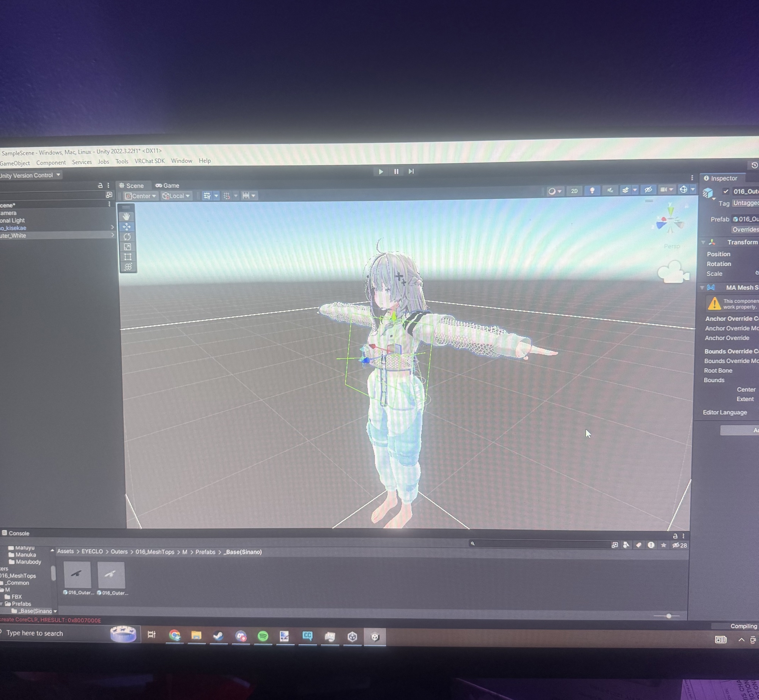Screen dimensions: 759x700
Task: Open the Local handle rotation dropdown
Action: (176, 196)
